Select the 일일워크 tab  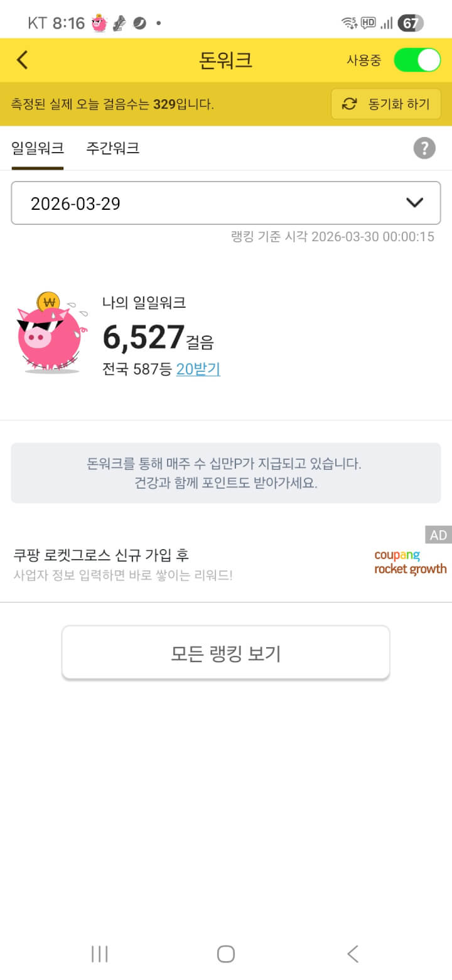click(38, 148)
